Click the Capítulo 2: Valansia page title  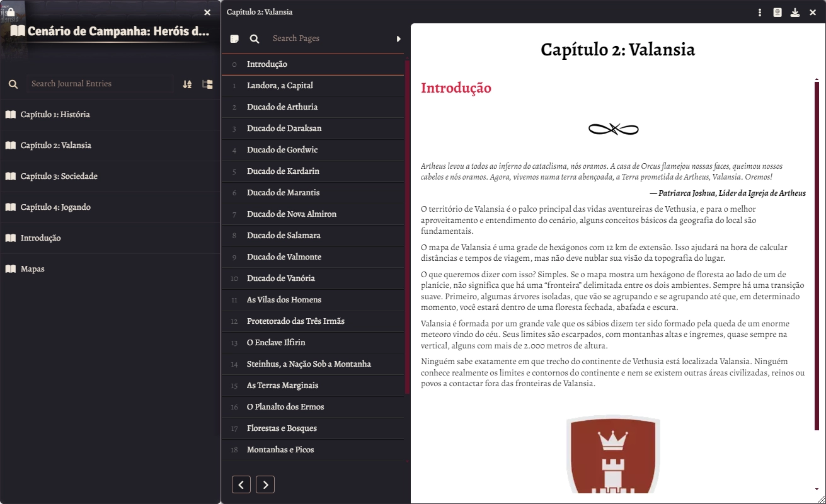click(x=617, y=49)
